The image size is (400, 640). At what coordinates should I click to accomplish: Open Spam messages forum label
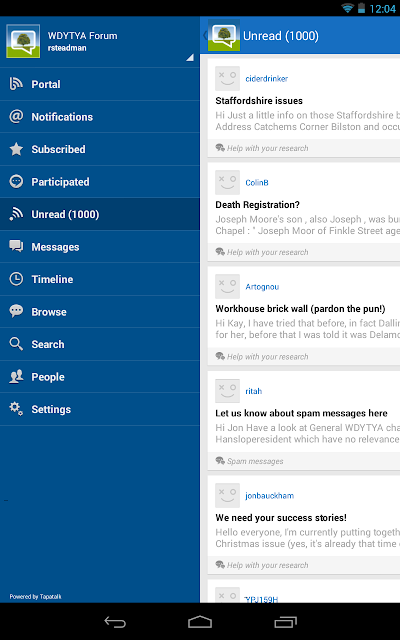(255, 461)
